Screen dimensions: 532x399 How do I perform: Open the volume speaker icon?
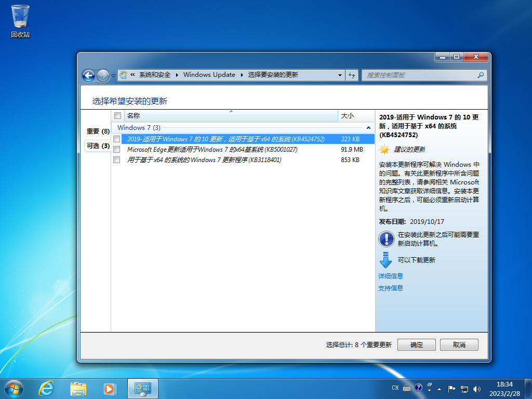tap(477, 389)
